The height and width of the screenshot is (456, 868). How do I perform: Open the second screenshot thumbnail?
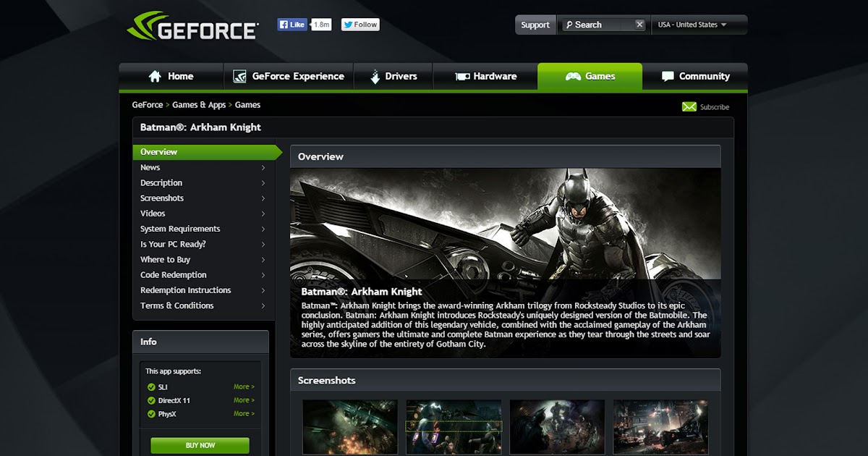point(454,427)
